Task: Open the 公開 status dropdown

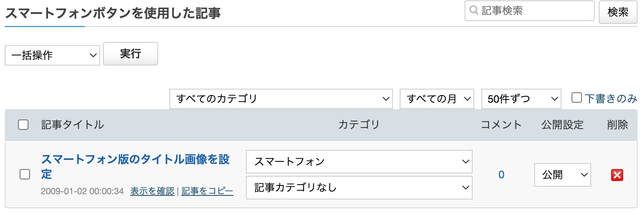Action: (x=562, y=175)
